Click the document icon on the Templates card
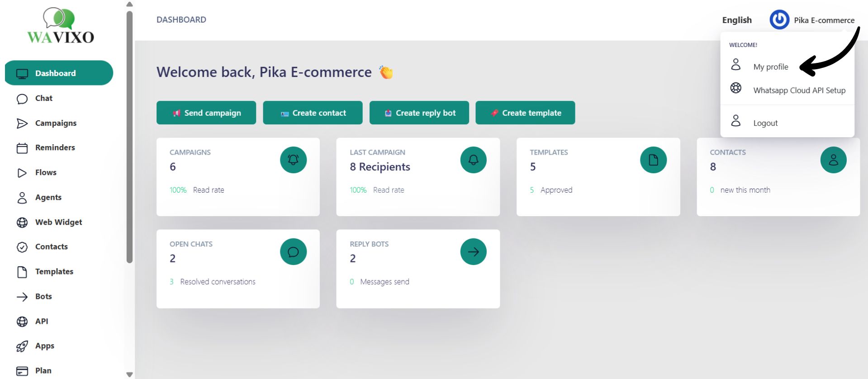 653,160
